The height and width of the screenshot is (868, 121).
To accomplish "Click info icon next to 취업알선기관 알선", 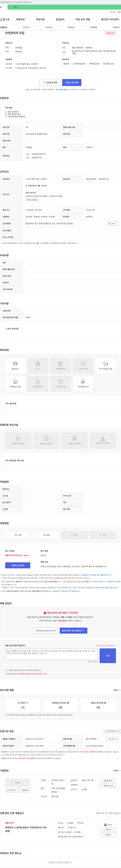I will (x=68, y=703).
